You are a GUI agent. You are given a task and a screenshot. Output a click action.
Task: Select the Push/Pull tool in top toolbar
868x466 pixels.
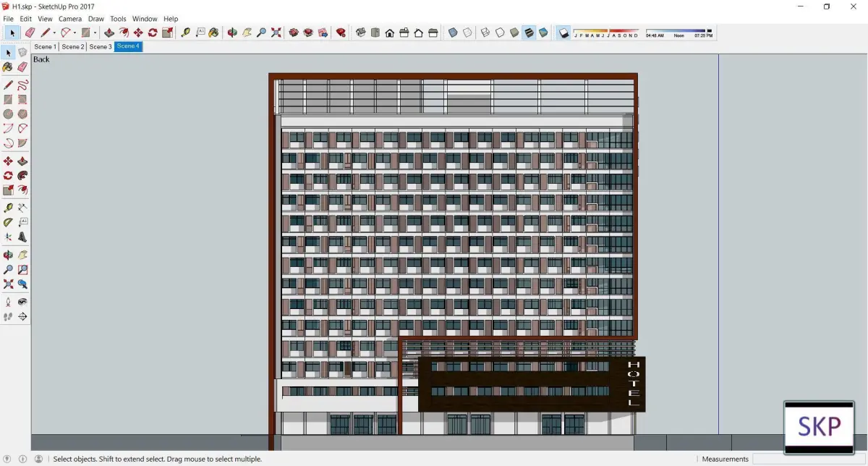(x=109, y=33)
